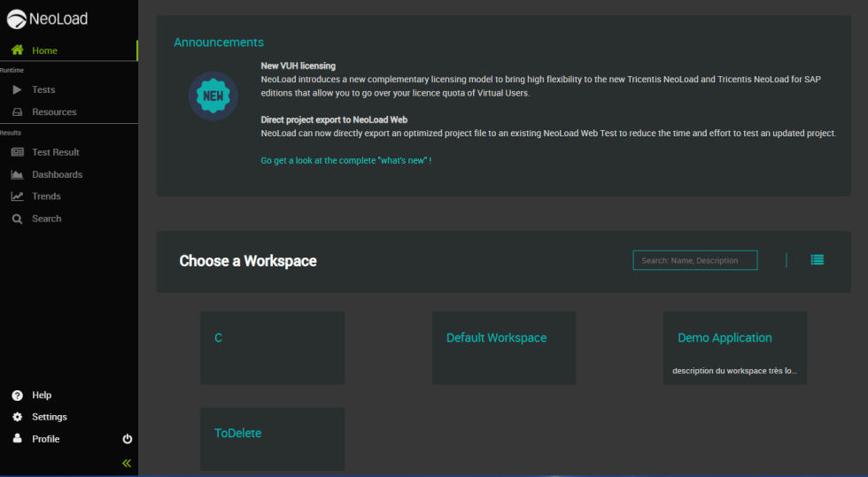Select the Demo Application workspace
Viewport: 868px width, 477px height.
coord(734,347)
